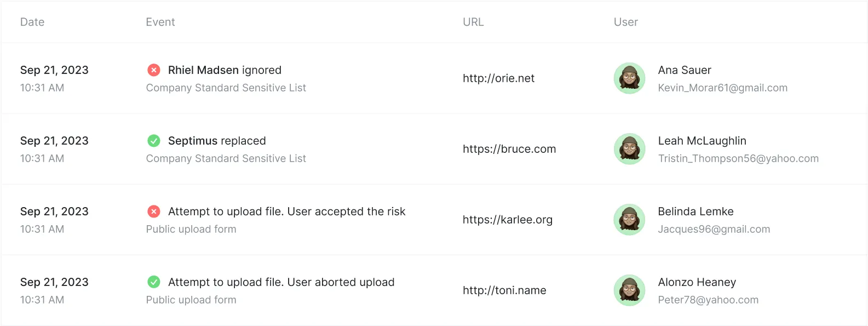
Task: Select the Tristin_Thompson56@yahoo.com email
Action: coord(738,158)
